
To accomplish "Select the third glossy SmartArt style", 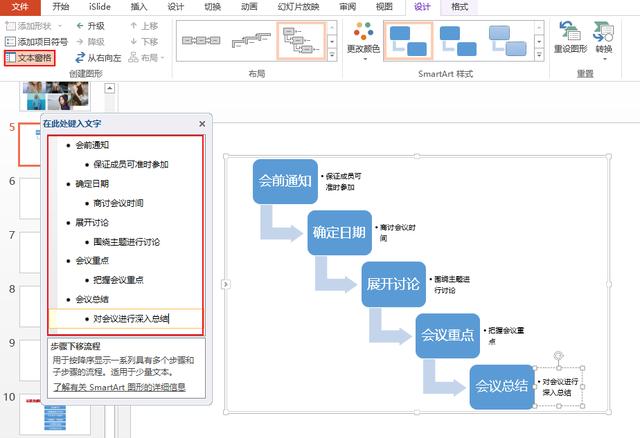I will (x=507, y=41).
